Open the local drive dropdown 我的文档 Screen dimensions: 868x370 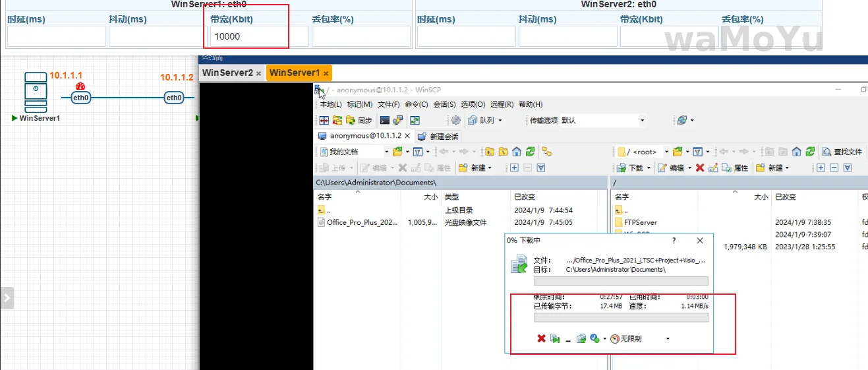pyautogui.click(x=354, y=152)
